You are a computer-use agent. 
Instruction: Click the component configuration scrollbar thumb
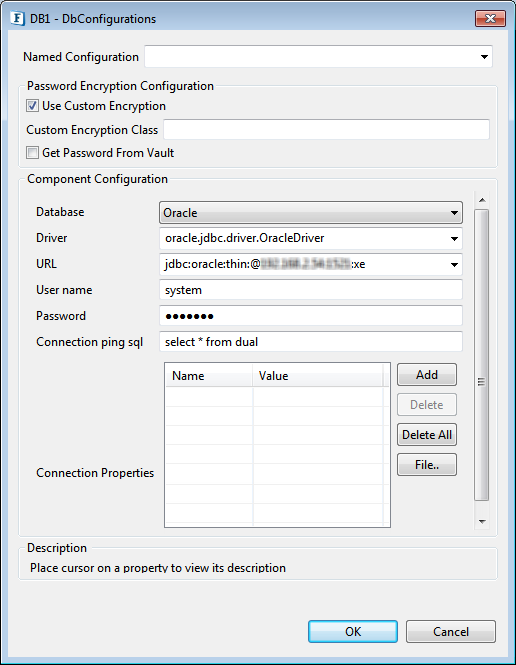482,355
